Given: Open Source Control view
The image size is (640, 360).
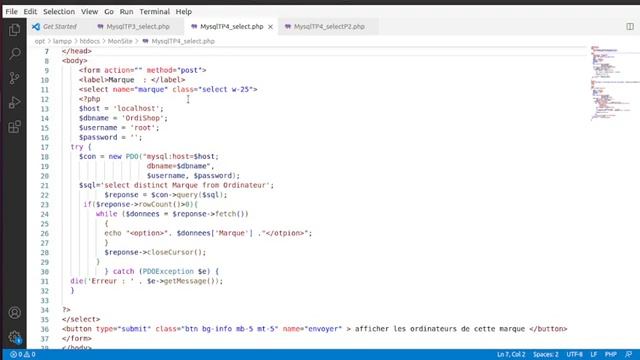Looking at the screenshot, I should coord(14,78).
